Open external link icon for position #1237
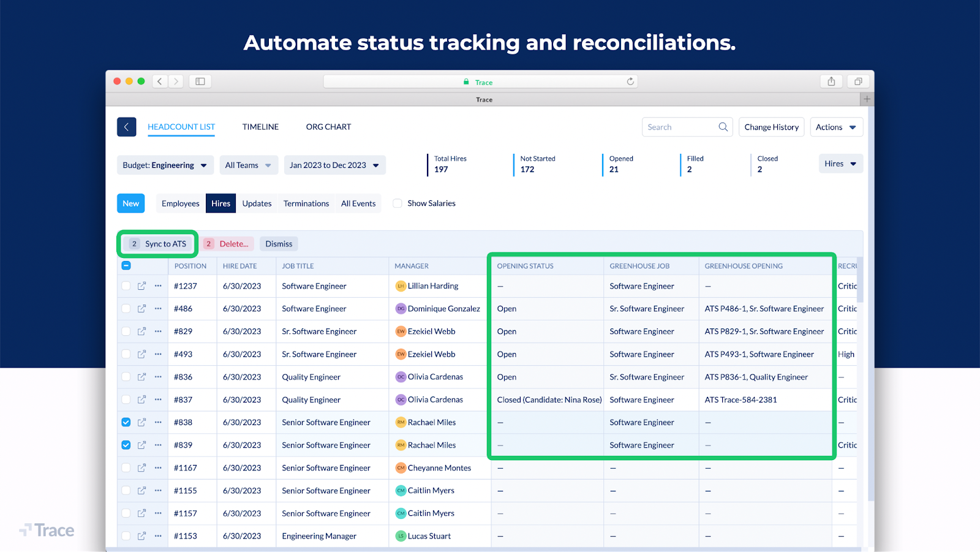This screenshot has width=980, height=552. pyautogui.click(x=141, y=286)
